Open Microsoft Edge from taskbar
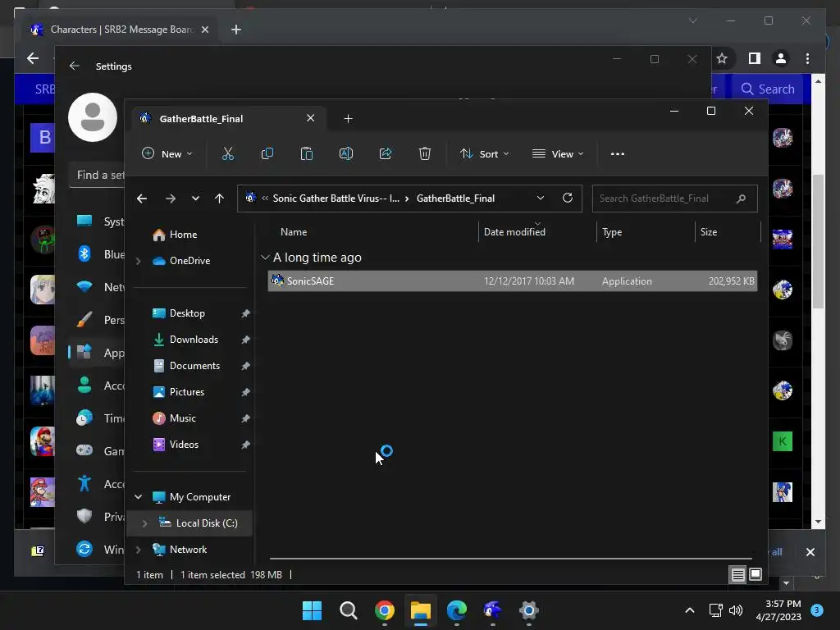Screen dimensions: 840x630 [x=456, y=610]
